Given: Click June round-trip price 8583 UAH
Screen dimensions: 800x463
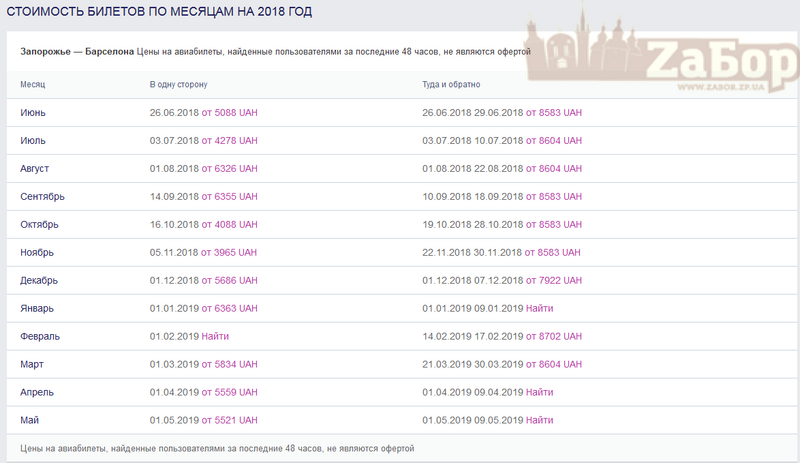Looking at the screenshot, I should click(x=553, y=113).
